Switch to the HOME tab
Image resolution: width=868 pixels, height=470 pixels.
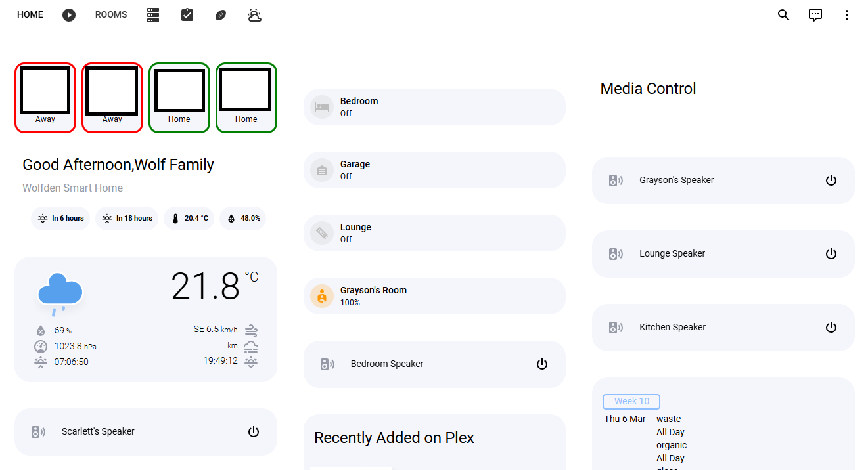coord(30,15)
